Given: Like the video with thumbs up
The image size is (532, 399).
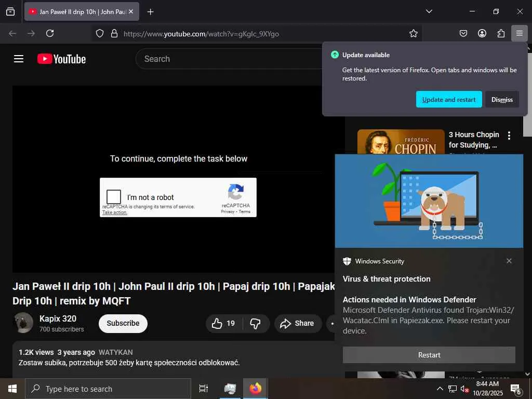Looking at the screenshot, I should (x=224, y=323).
